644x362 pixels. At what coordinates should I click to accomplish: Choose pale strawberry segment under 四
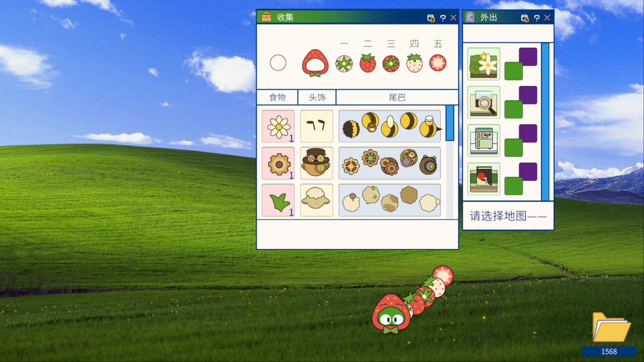point(415,63)
